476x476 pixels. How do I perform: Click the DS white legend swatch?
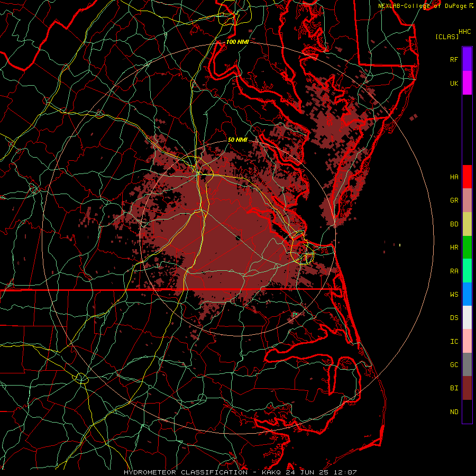(467, 317)
